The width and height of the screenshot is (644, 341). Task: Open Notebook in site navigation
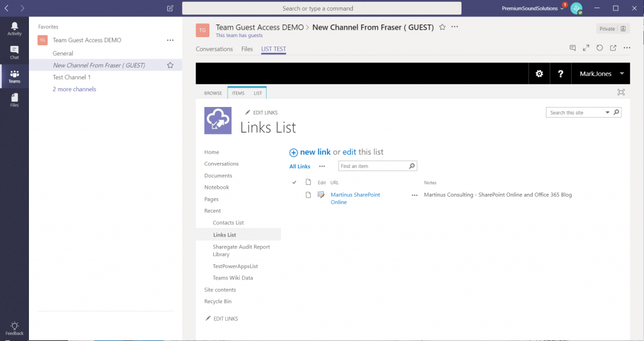pyautogui.click(x=216, y=187)
